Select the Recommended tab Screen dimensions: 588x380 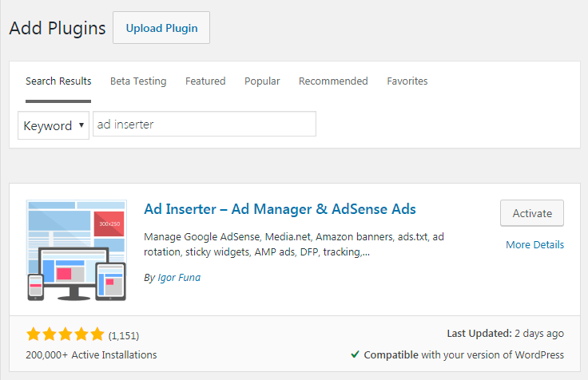[x=333, y=81]
